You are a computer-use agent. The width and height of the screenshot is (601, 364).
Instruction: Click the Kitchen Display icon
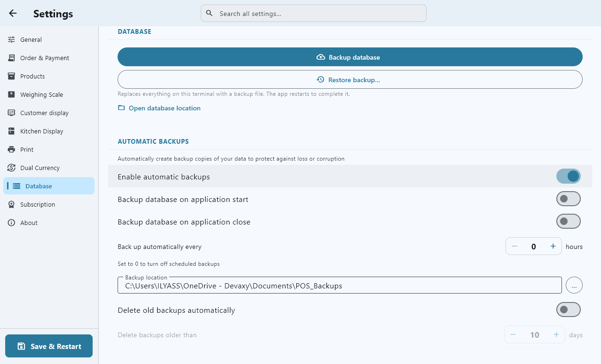point(11,131)
